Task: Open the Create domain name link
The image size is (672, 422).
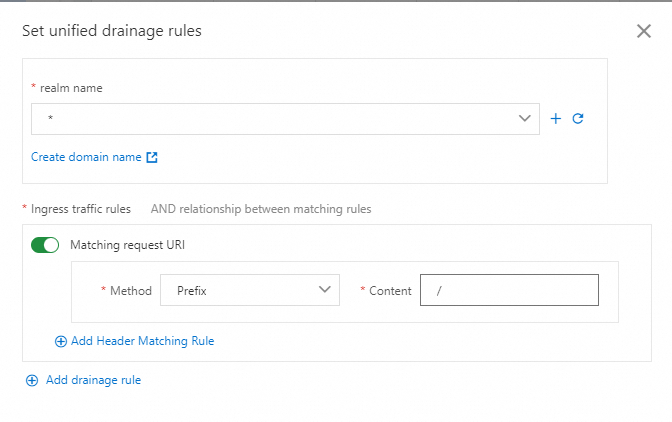Action: coord(86,157)
